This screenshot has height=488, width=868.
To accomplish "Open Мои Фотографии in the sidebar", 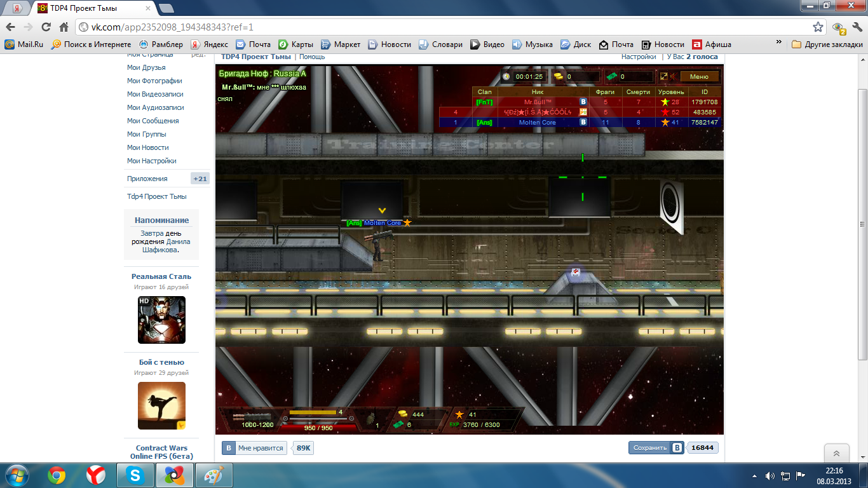I will point(154,81).
